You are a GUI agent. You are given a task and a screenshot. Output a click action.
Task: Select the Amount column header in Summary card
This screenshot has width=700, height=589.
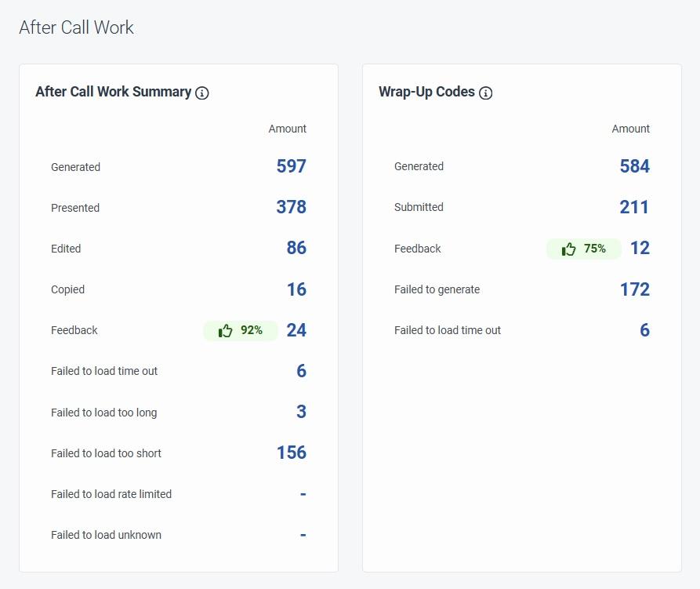pos(288,129)
